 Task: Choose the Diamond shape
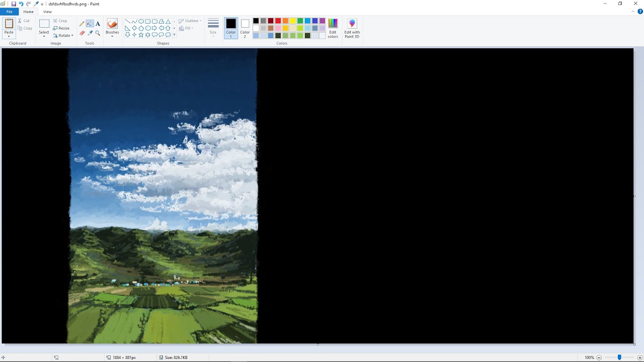(134, 28)
